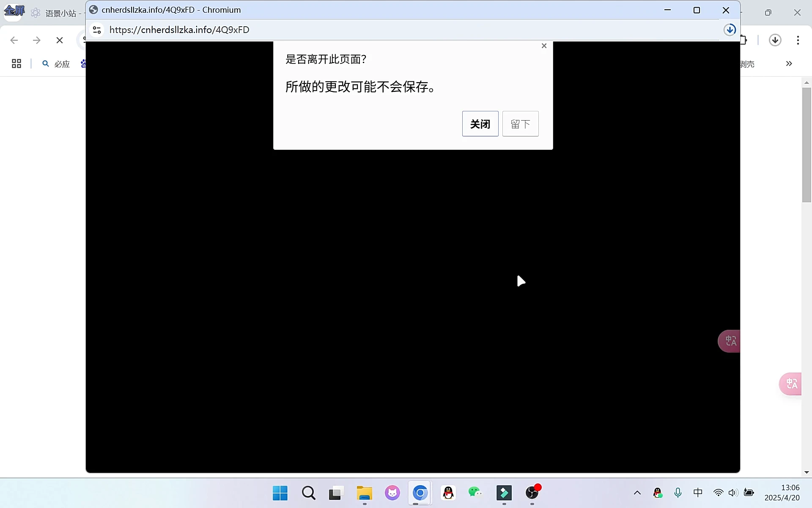Open the Windows Start menu
The image size is (812, 508).
coord(280,493)
